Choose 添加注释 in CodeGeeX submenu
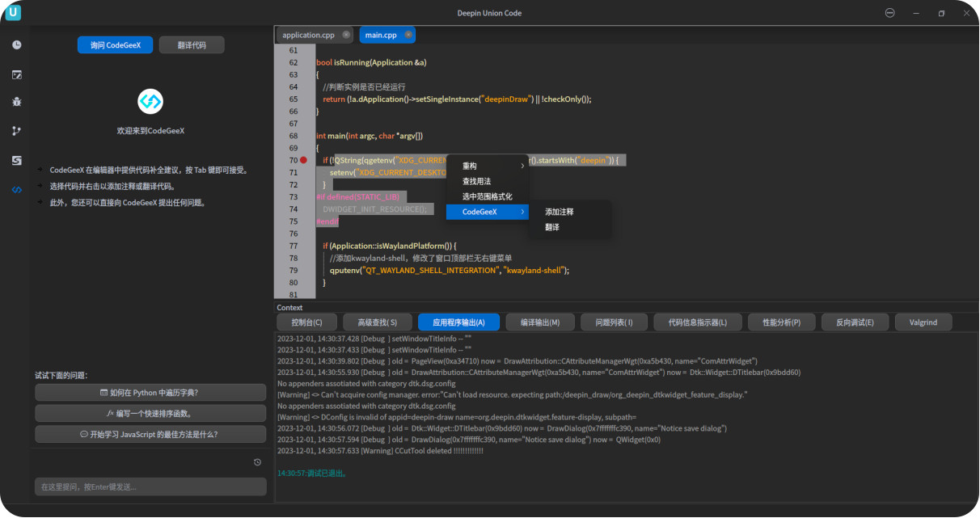 [569, 212]
